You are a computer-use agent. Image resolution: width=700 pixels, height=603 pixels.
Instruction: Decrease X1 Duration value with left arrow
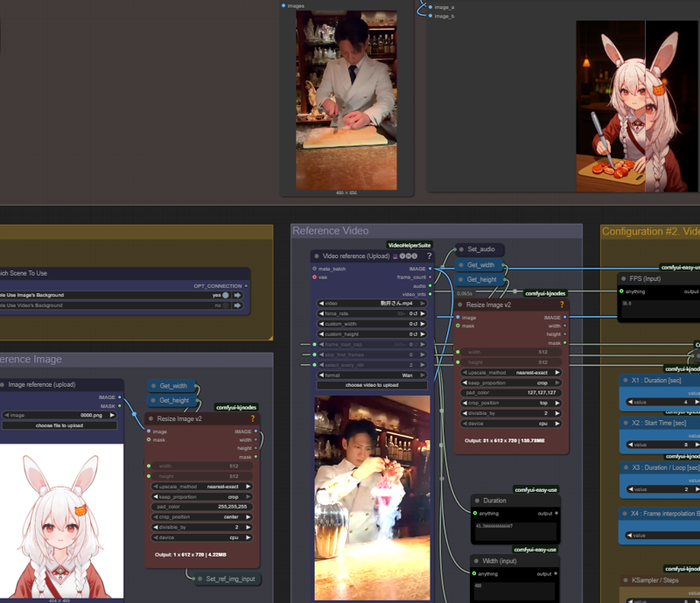pyautogui.click(x=630, y=402)
